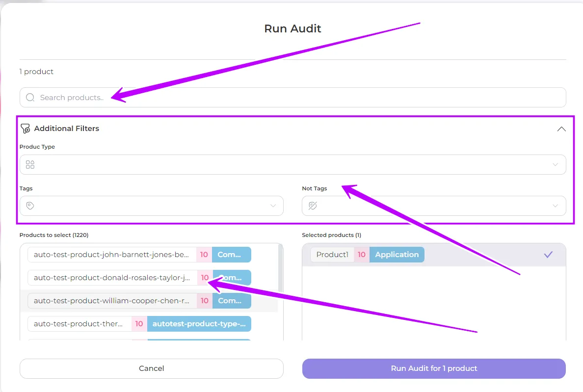Click the pink 10 badge on Product1
The height and width of the screenshot is (392, 583).
point(362,255)
